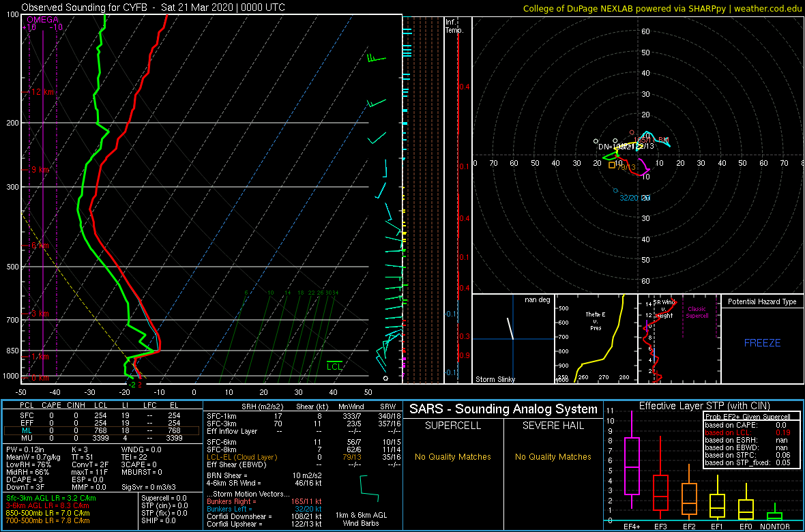Click the 'Prob EF2+ Given Supercell' legend title
805x532 pixels.
[746, 417]
